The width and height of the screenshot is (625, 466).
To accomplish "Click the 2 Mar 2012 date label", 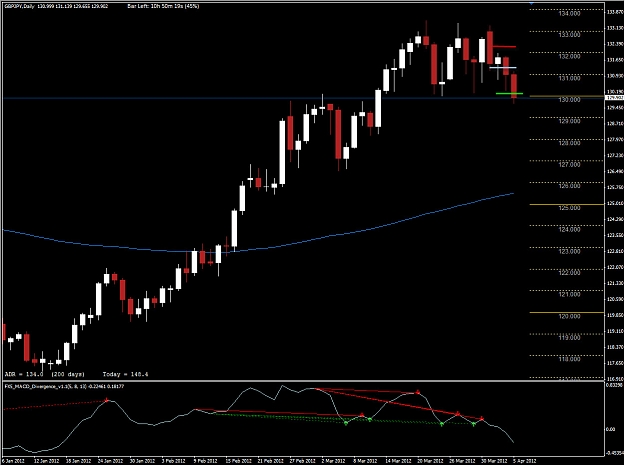I will [x=332, y=461].
